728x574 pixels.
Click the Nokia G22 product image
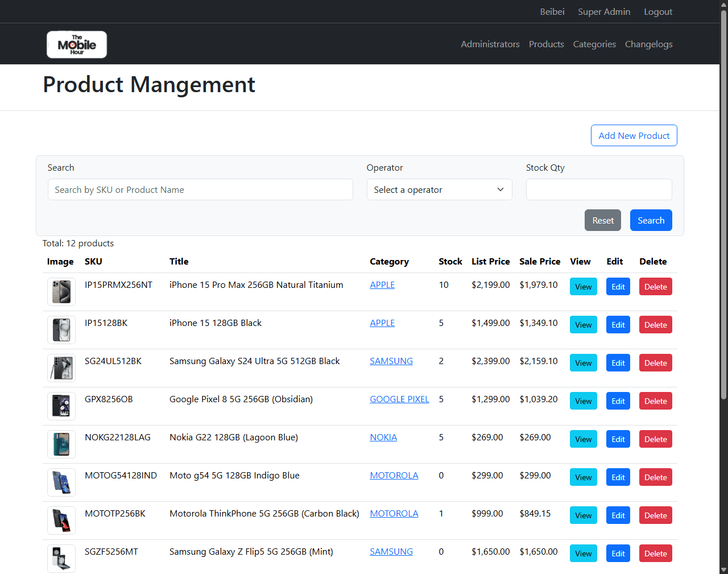click(x=61, y=444)
